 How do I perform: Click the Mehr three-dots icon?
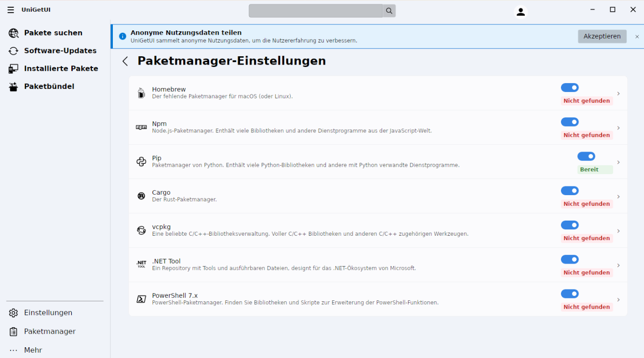coord(14,351)
